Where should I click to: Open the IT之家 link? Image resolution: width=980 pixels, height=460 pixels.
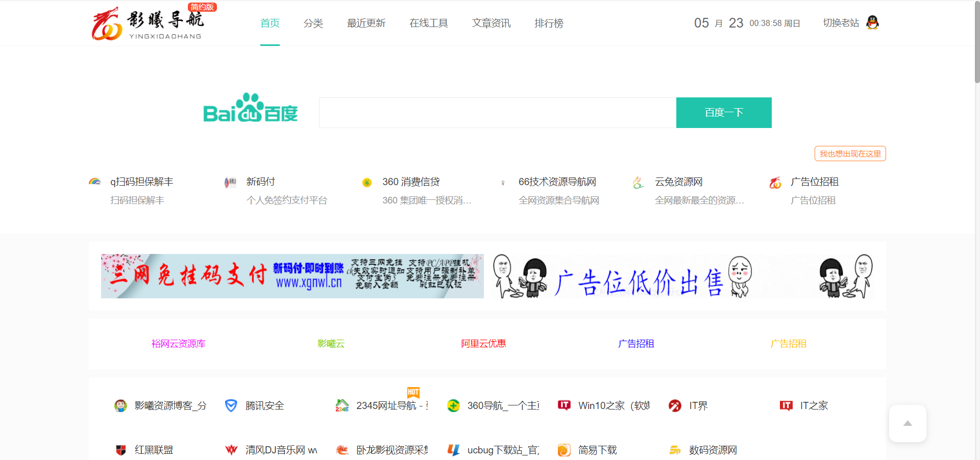tap(814, 406)
